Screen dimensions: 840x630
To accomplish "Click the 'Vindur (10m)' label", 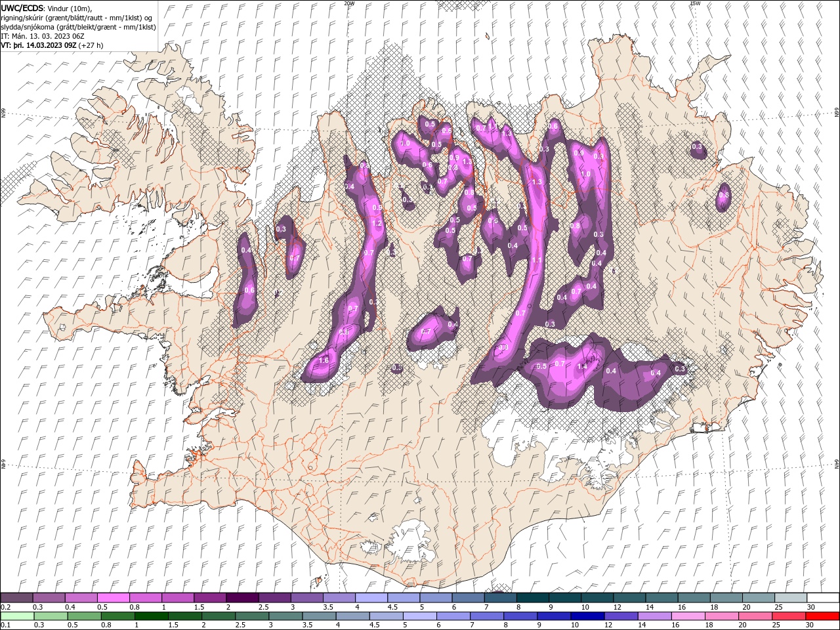I will point(70,8).
